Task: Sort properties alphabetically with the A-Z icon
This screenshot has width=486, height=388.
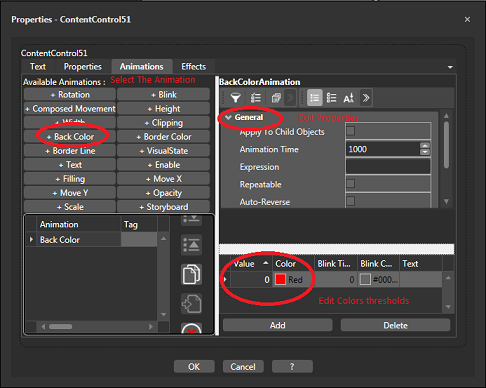Action: [348, 98]
